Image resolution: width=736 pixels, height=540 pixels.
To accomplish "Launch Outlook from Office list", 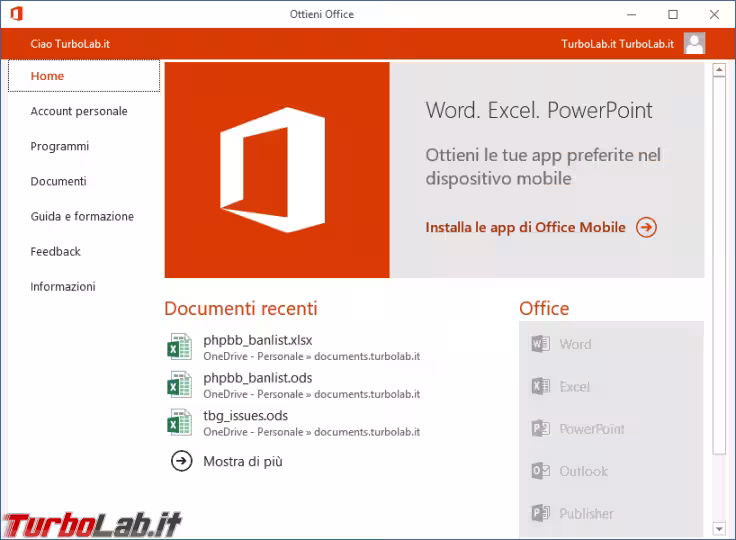I will tap(583, 471).
